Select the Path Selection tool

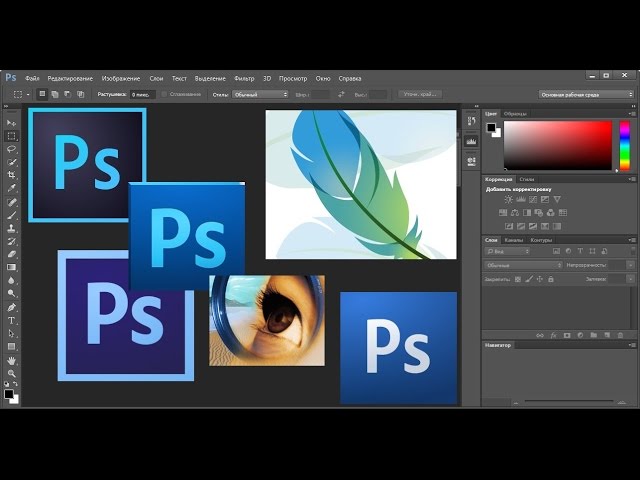(x=11, y=333)
